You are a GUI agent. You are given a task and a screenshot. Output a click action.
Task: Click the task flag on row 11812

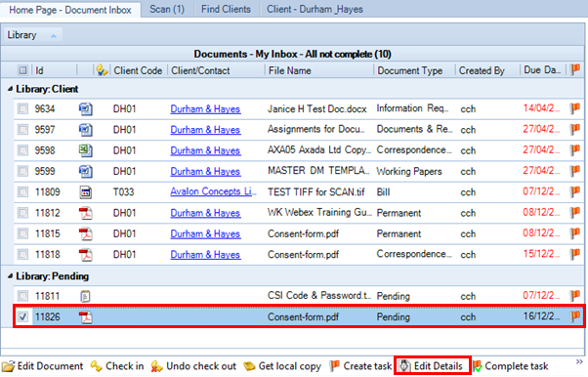coord(575,213)
